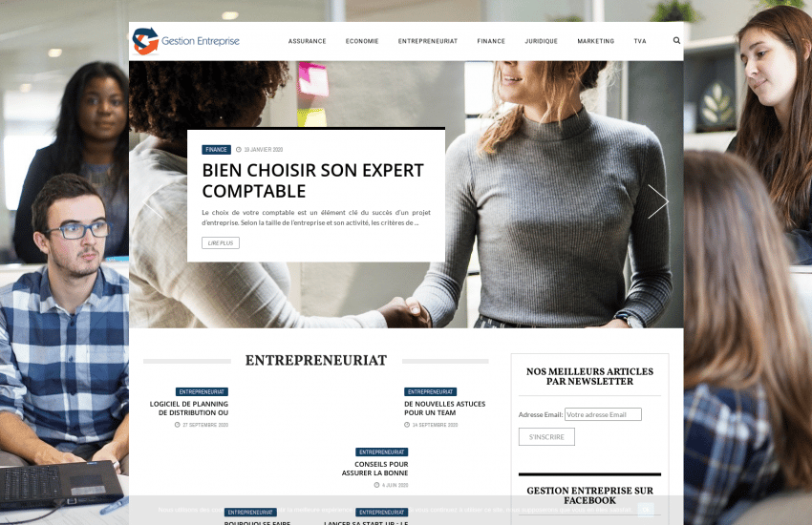This screenshot has width=812, height=525.
Task: Open article Conseils pour assurer la bonne
Action: 374,469
